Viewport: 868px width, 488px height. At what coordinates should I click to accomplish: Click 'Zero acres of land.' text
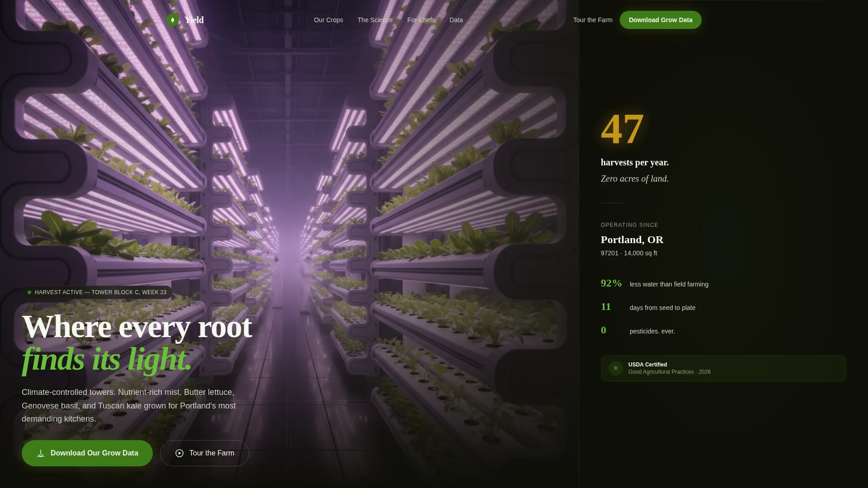pos(635,178)
